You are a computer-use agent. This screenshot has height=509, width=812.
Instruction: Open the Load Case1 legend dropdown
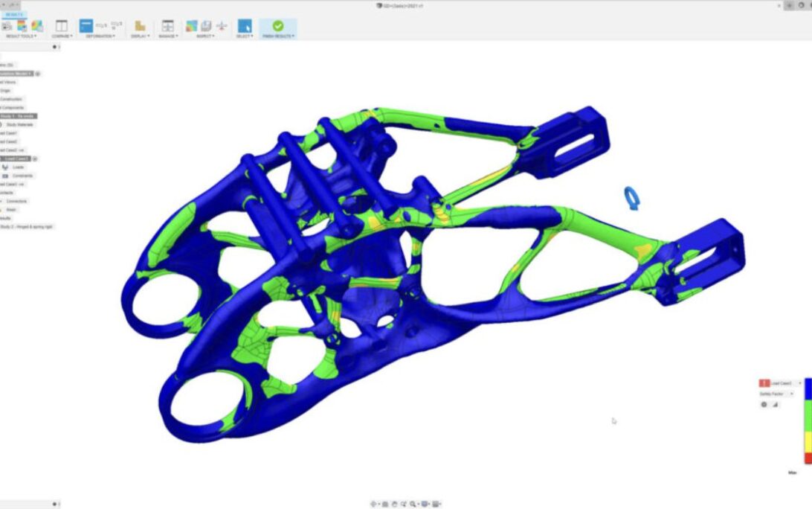click(800, 383)
